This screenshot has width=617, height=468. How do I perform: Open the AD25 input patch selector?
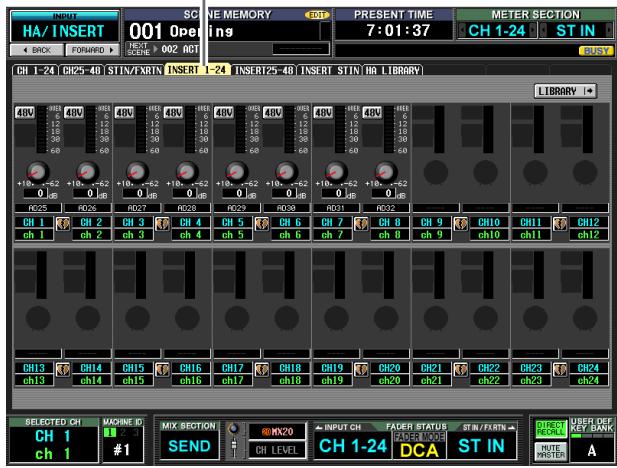point(38,208)
